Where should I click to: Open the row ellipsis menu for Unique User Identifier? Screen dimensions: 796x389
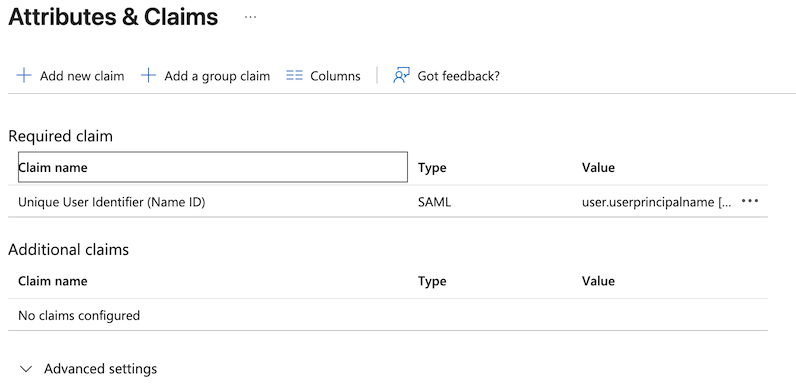(x=750, y=201)
